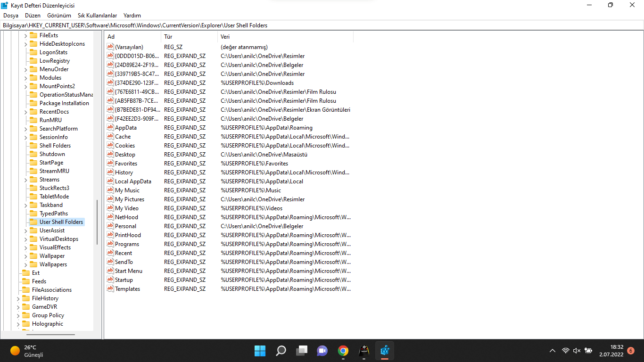This screenshot has width=644, height=362.
Task: Select the StartPage key
Action: (51, 163)
